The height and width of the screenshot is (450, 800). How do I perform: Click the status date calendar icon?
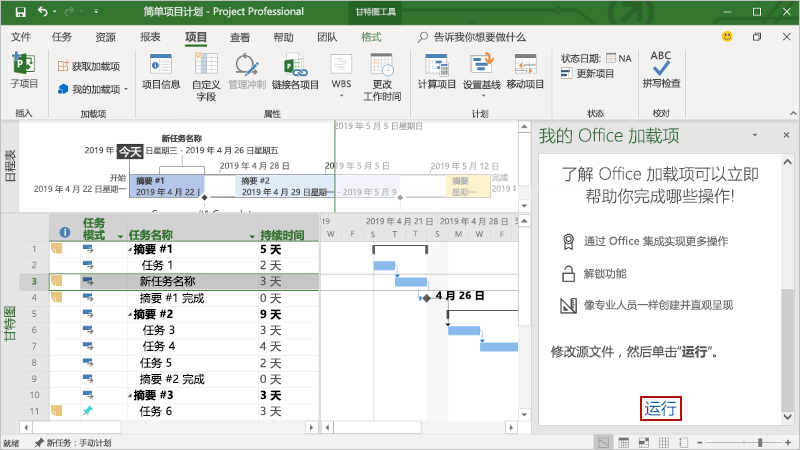611,58
